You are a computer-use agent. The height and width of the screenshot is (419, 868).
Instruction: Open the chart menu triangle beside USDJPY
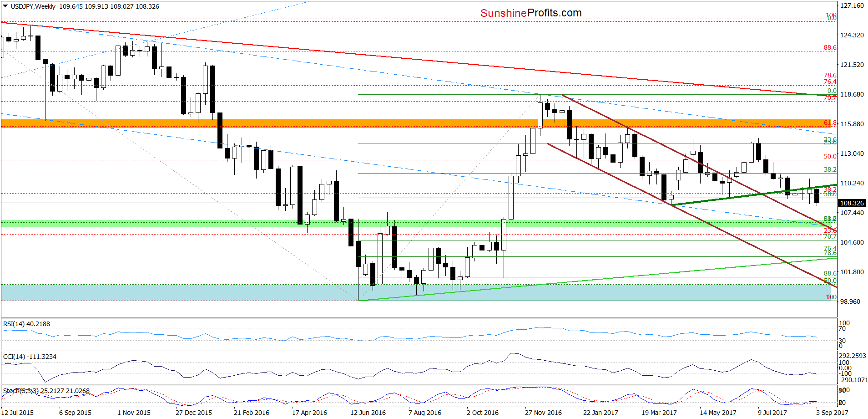(x=5, y=6)
